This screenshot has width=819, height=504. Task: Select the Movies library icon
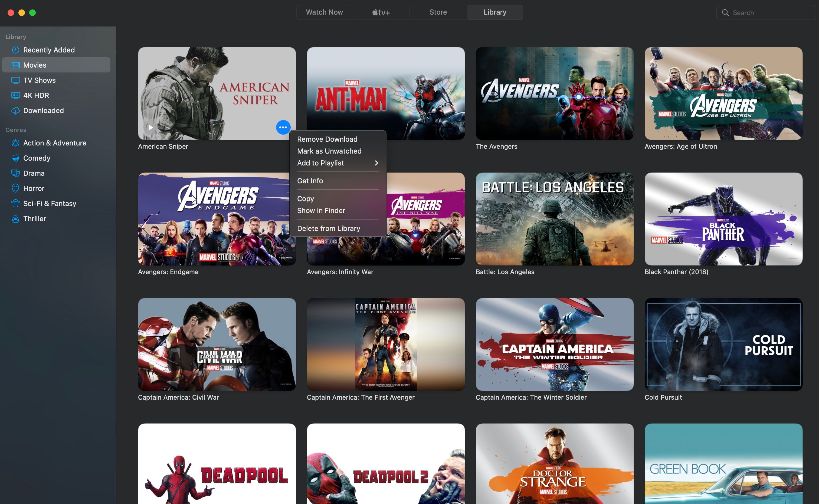click(x=16, y=65)
